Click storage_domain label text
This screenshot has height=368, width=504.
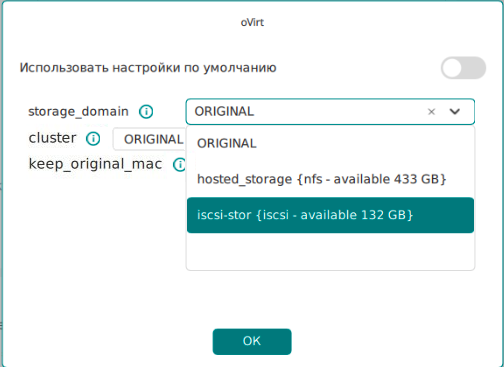click(78, 111)
